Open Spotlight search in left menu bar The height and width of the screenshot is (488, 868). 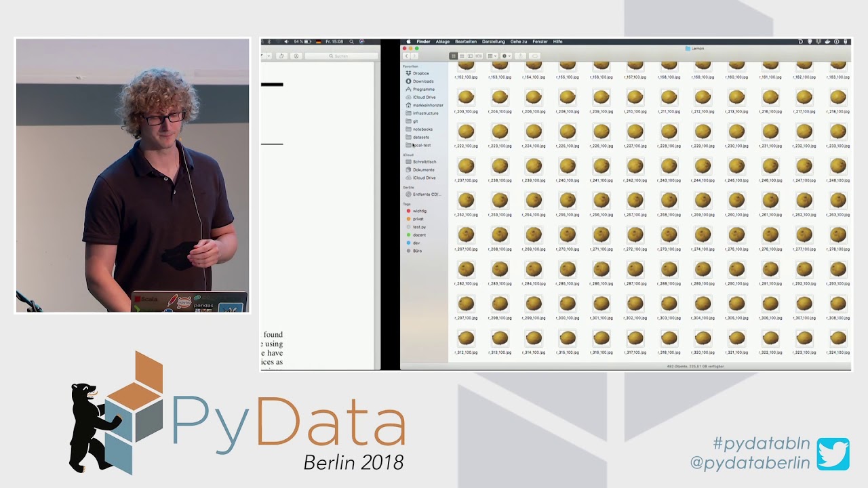tap(352, 41)
